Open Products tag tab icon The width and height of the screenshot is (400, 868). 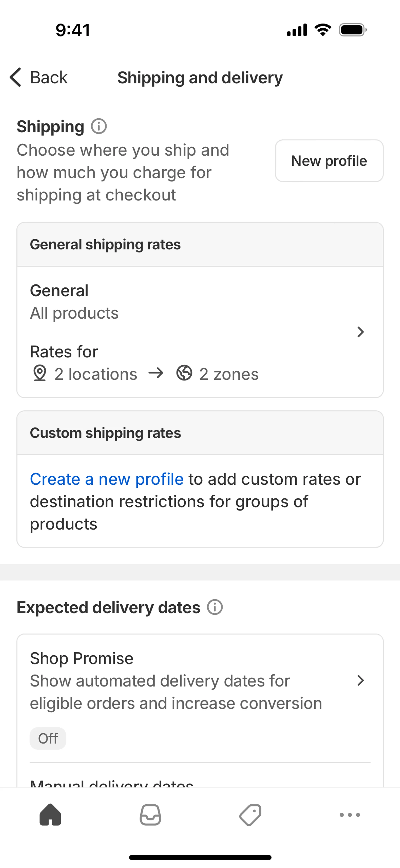tap(250, 815)
